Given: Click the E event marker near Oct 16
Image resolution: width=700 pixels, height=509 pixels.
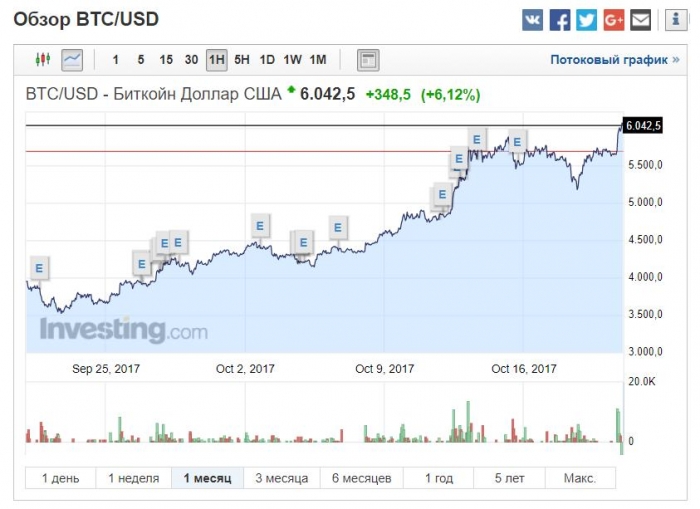Looking at the screenshot, I should pyautogui.click(x=517, y=142).
